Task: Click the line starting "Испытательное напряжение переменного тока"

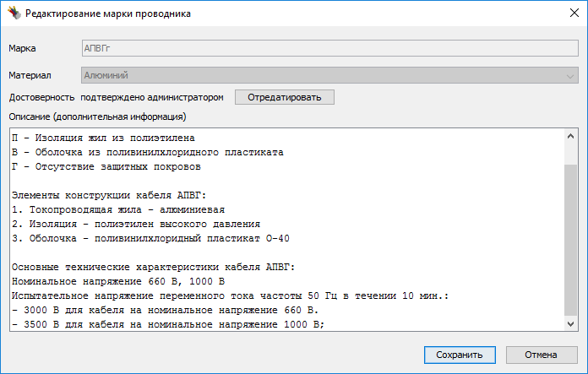Action: [231, 296]
